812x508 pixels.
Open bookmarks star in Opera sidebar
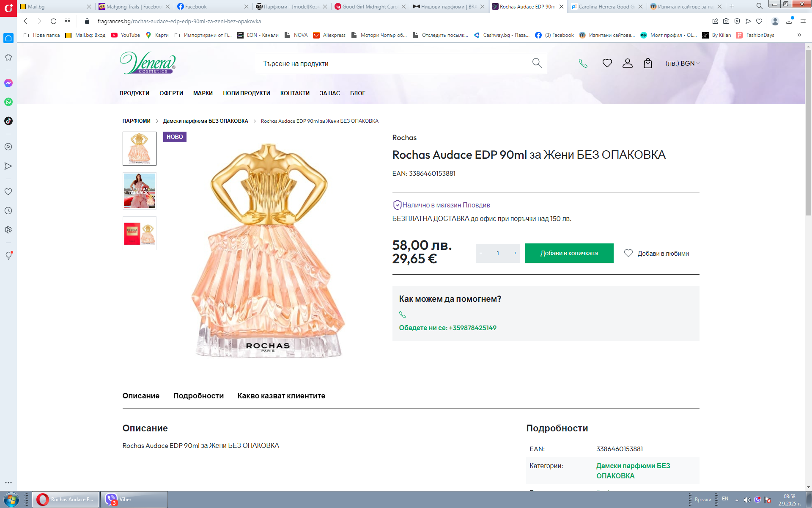tap(8, 57)
